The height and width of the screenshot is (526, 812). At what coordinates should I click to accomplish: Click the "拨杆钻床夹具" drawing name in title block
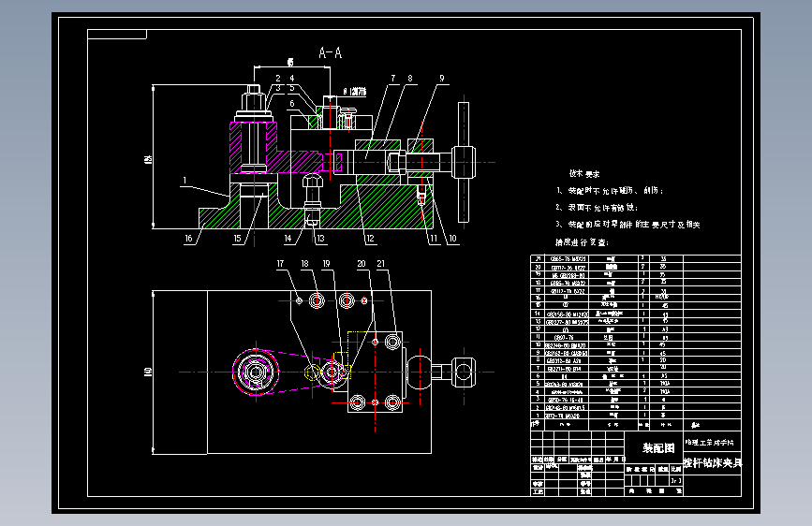[713, 463]
